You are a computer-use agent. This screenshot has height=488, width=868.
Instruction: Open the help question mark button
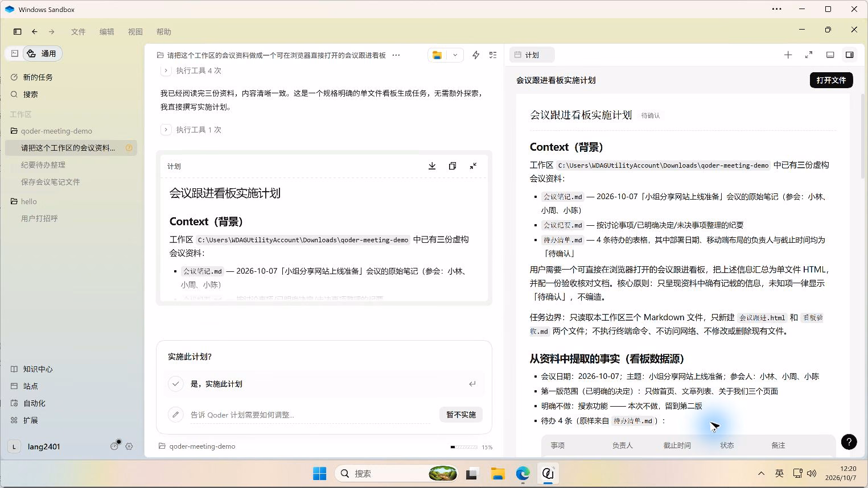tap(849, 442)
